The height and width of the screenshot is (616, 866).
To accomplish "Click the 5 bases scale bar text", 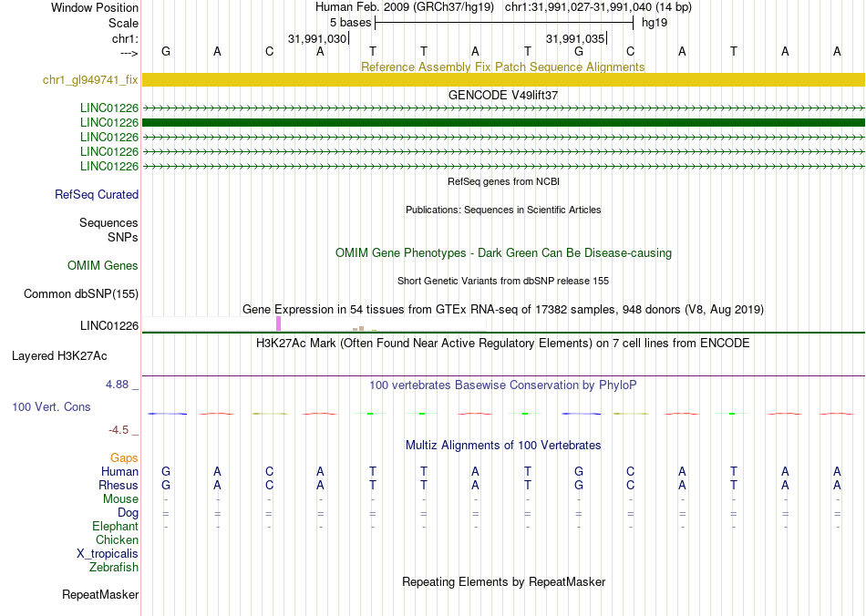I will [351, 23].
